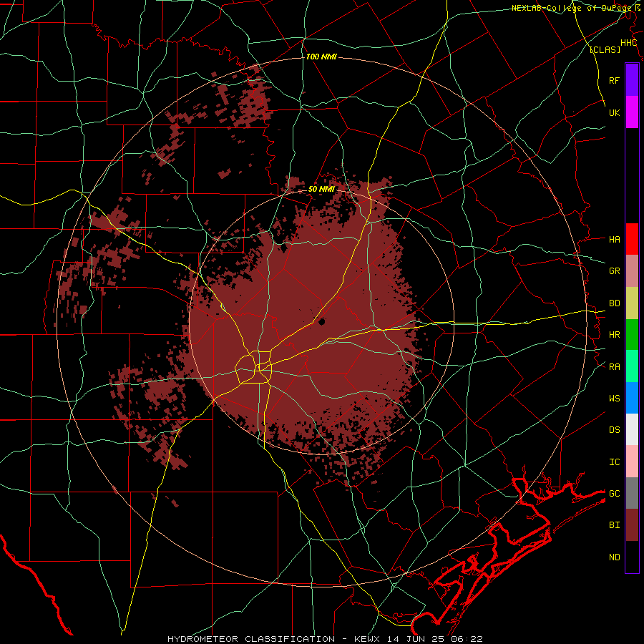Click the 50 NMI range ring label
This screenshot has width=644, height=644.
click(x=321, y=189)
